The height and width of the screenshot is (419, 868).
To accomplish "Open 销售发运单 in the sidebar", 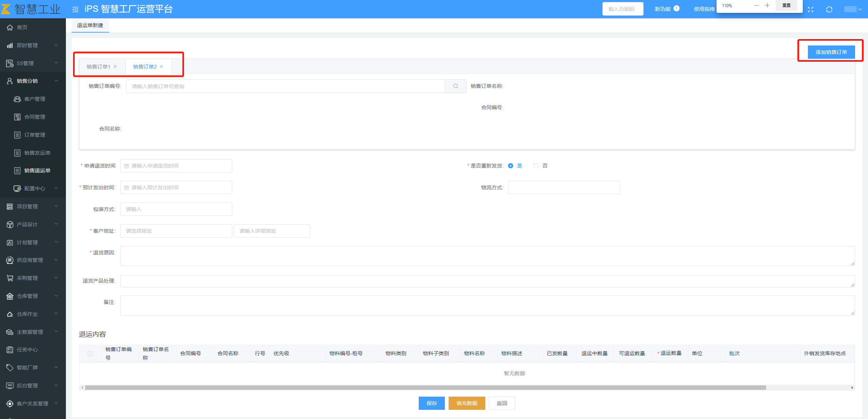I will (37, 153).
